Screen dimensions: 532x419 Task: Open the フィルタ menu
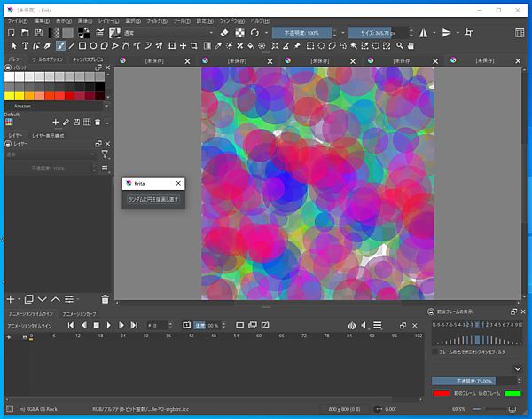pyautogui.click(x=157, y=20)
